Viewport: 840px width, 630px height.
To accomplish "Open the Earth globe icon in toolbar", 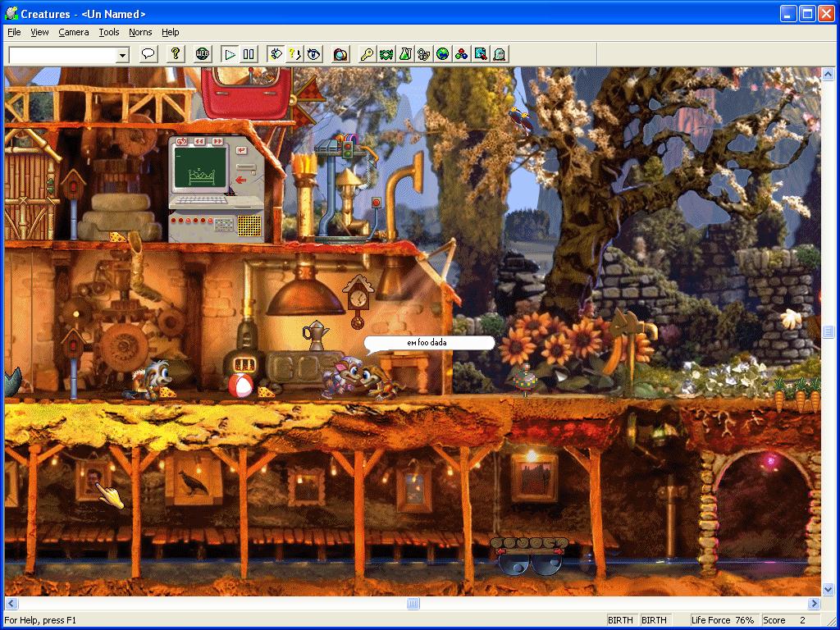I will pos(442,54).
